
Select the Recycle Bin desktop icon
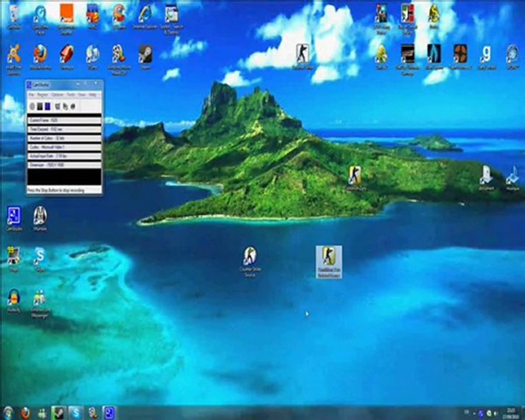point(14,17)
